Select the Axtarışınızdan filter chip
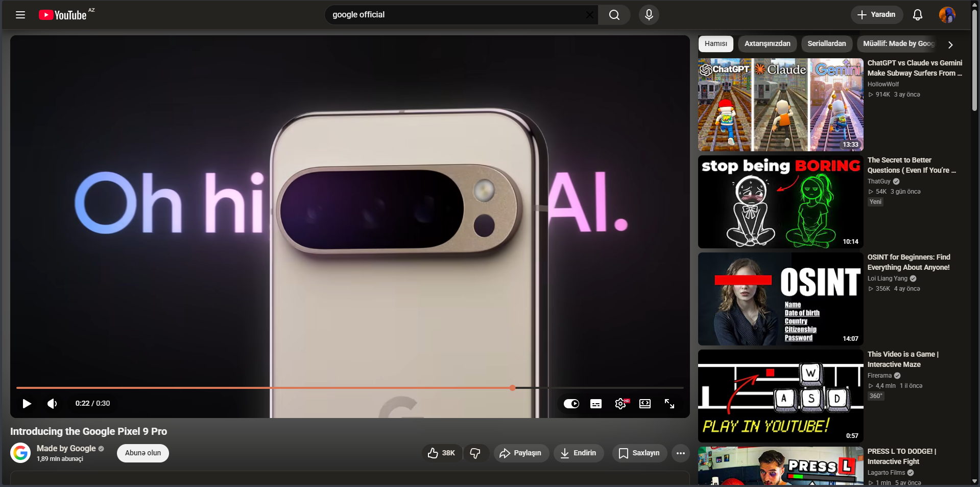Screen dimensions: 980x487 [x=768, y=44]
